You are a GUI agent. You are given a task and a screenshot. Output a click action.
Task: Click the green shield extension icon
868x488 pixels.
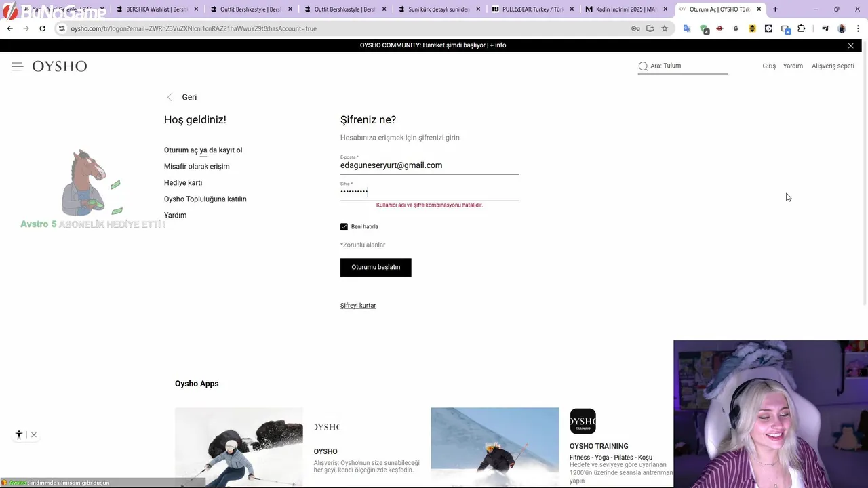(x=704, y=28)
